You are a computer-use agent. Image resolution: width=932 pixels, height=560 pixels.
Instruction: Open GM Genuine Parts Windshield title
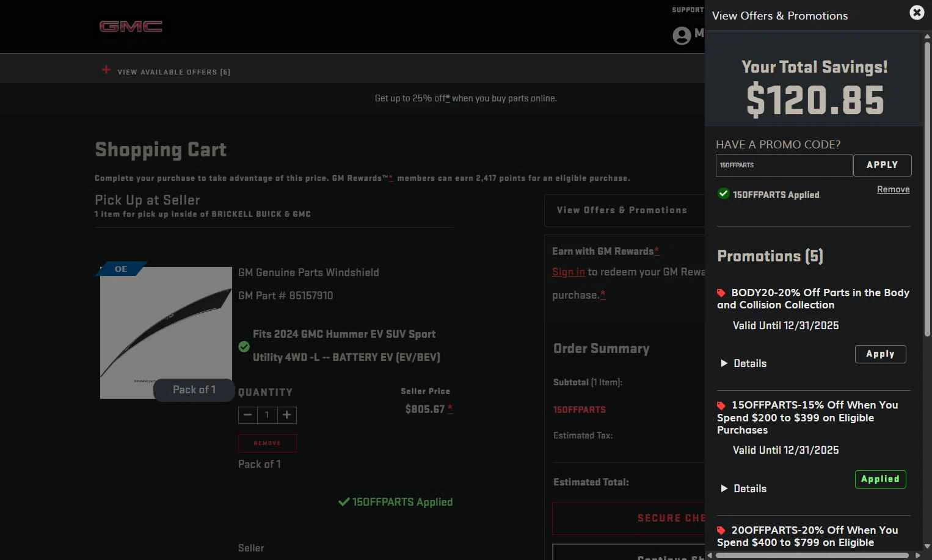308,272
